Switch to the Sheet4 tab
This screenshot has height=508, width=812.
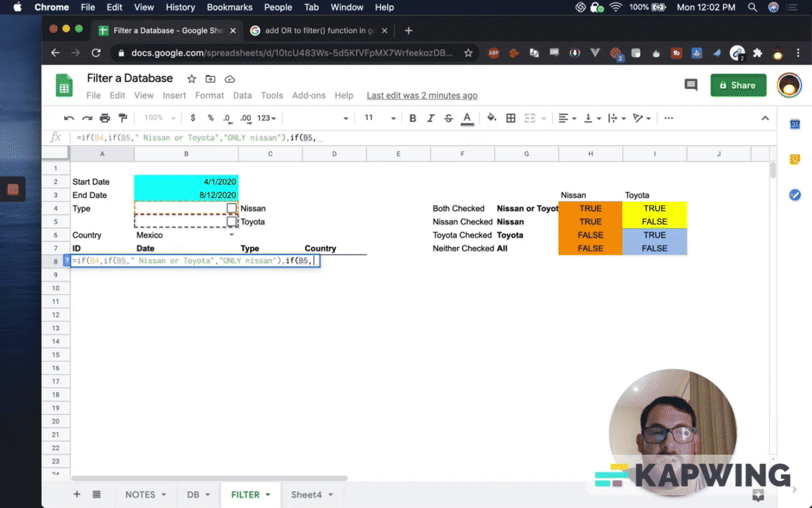pos(311,495)
